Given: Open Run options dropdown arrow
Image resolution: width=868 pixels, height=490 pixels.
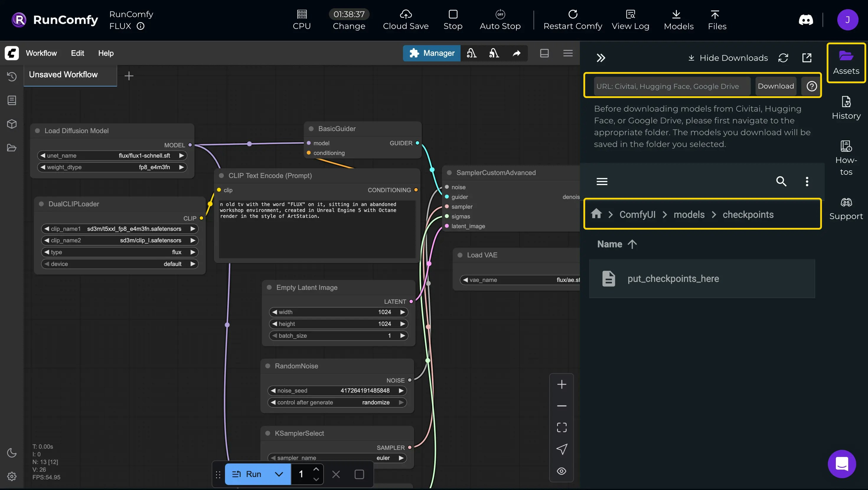Looking at the screenshot, I should pyautogui.click(x=279, y=474).
